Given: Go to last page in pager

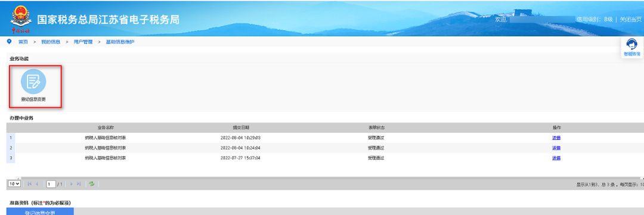Looking at the screenshot, I should coord(79,184).
